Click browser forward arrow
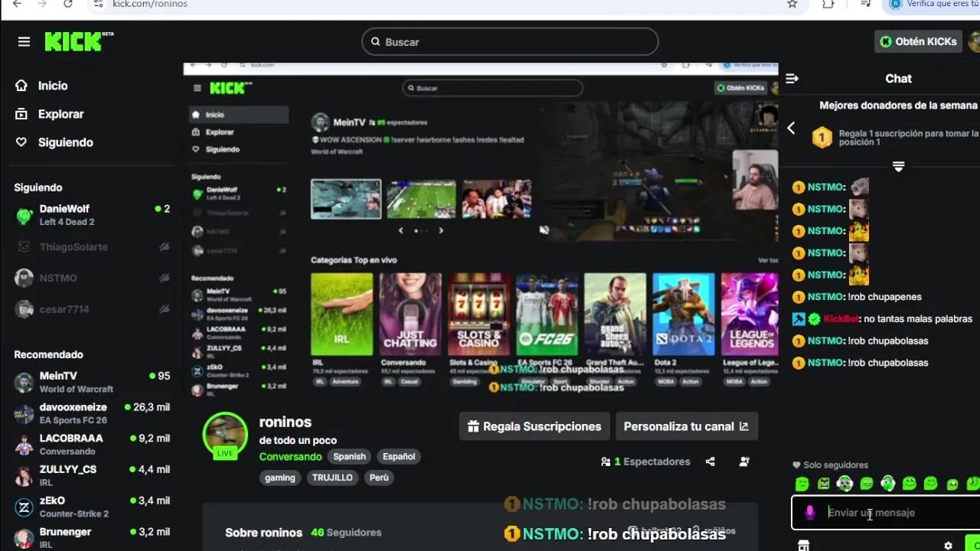The image size is (980, 551). pyautogui.click(x=42, y=4)
